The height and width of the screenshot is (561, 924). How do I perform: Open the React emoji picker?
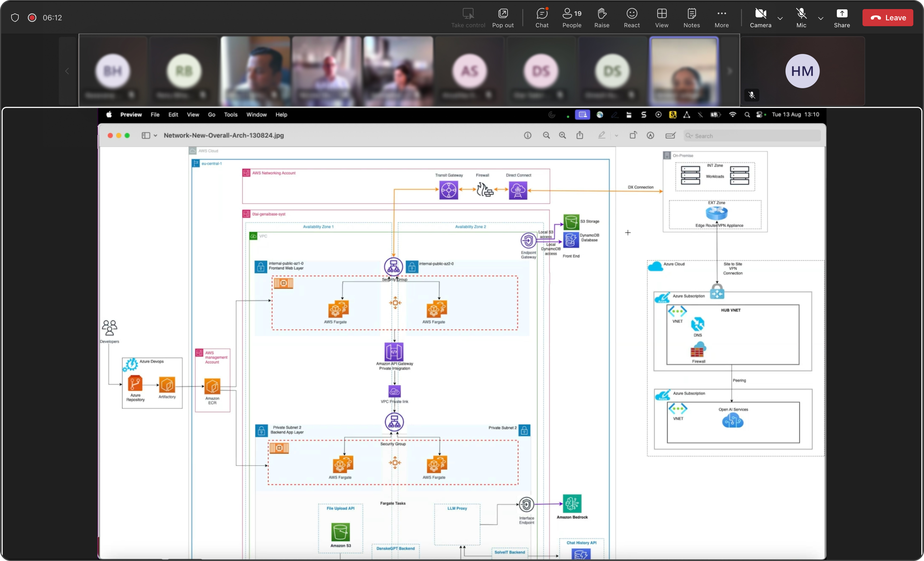(x=632, y=18)
